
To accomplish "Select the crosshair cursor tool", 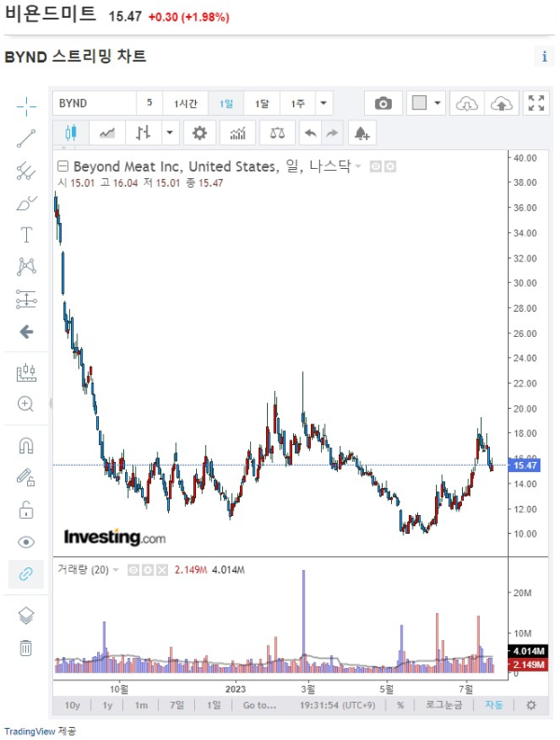I will pyautogui.click(x=26, y=106).
